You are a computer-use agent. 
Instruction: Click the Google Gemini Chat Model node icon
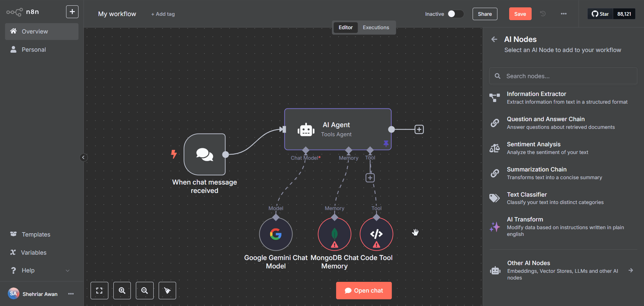point(276,234)
